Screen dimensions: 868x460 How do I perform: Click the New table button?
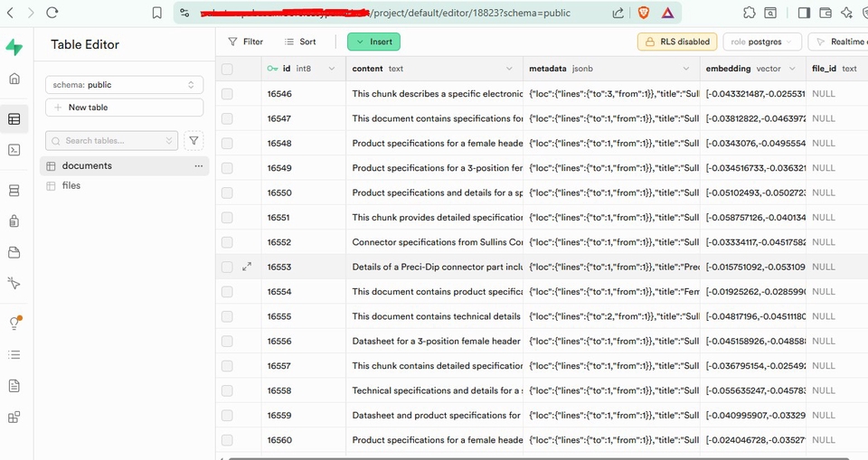[125, 108]
